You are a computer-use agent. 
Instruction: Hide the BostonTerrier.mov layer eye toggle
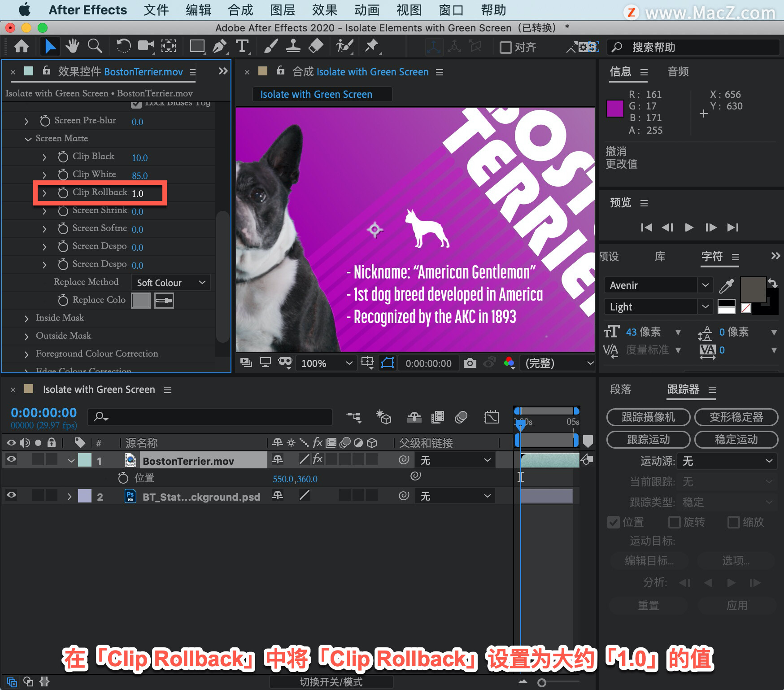(11, 459)
